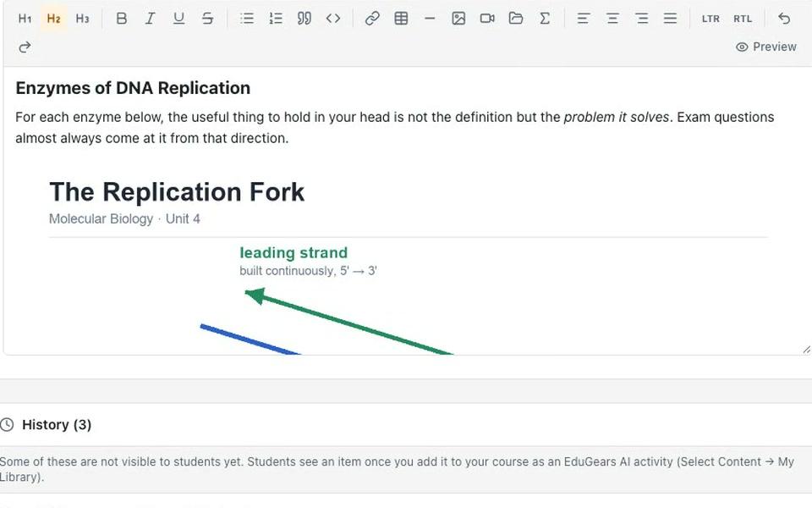This screenshot has width=812, height=508.
Task: Set text direction to LTR
Action: (710, 19)
